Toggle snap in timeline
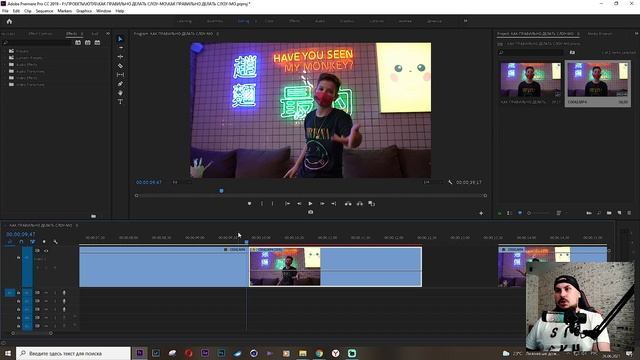 21,242
